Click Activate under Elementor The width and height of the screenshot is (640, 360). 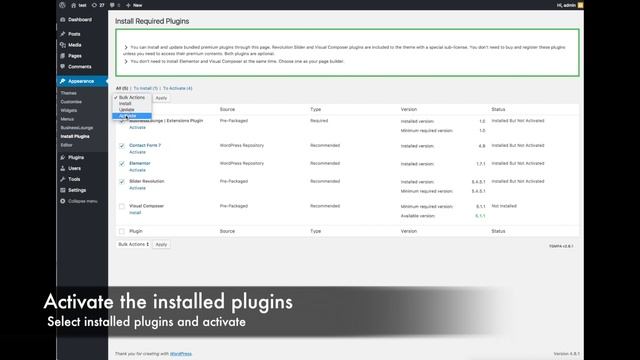pyautogui.click(x=137, y=170)
